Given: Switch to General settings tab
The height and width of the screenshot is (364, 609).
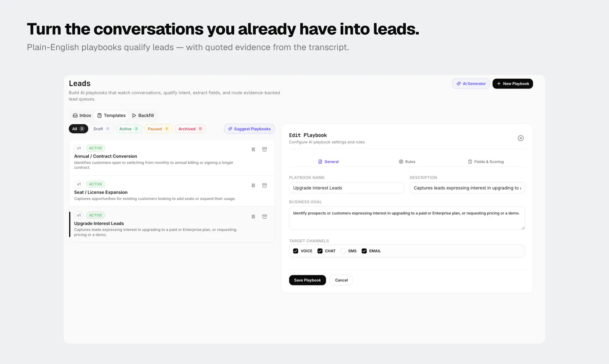Looking at the screenshot, I should tap(328, 162).
